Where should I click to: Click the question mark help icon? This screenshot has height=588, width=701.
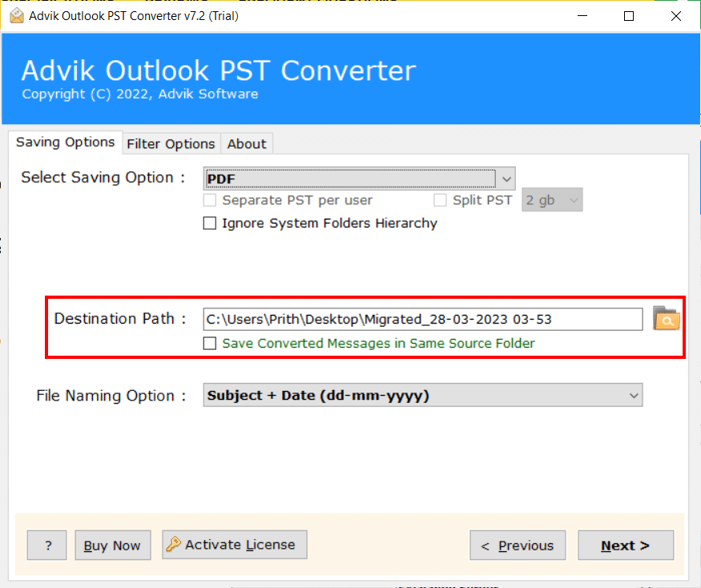(x=46, y=545)
